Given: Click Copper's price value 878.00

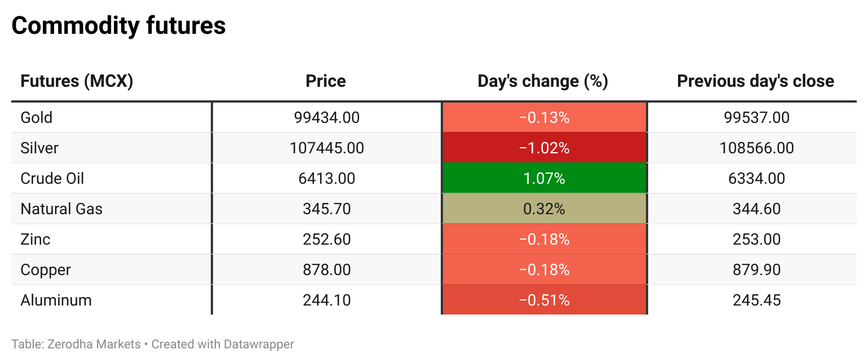Looking at the screenshot, I should coord(326,270).
